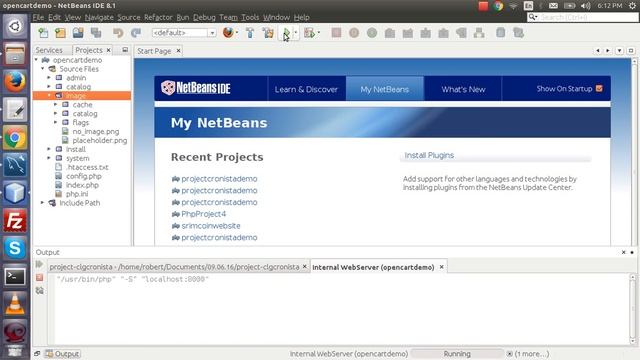Select no_image.png in project tree
This screenshot has width=640, height=360.
point(96,131)
